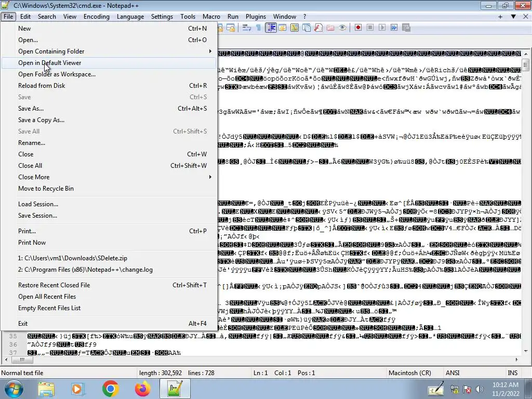
Task: Select Print... from the File menu
Action: pos(109,231)
